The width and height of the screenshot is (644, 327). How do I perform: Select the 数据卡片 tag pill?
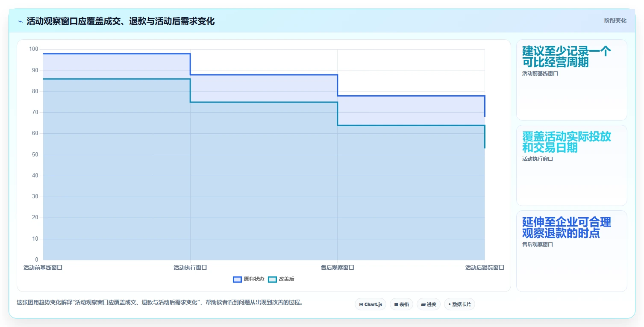click(x=459, y=304)
